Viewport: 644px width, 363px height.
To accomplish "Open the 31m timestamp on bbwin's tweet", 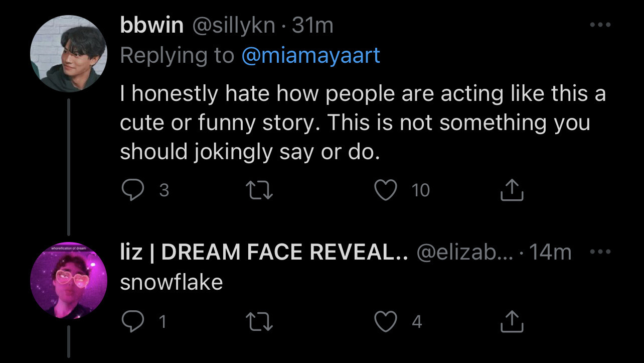I will coord(312,26).
